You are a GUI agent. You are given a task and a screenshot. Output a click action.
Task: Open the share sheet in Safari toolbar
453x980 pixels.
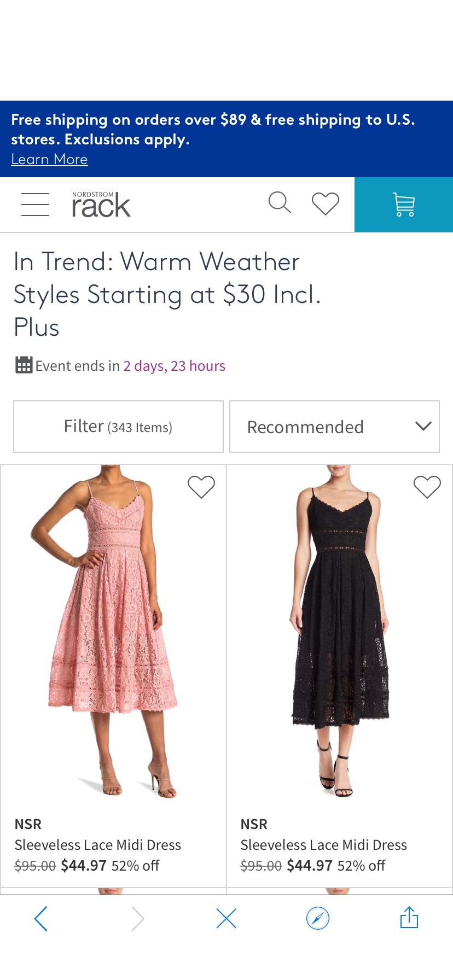409,918
